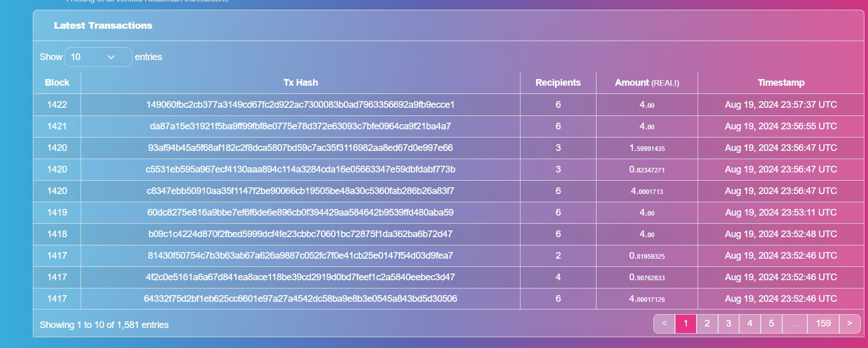Go to the next page arrow
Viewport: 868px width, 348px height.
point(850,323)
